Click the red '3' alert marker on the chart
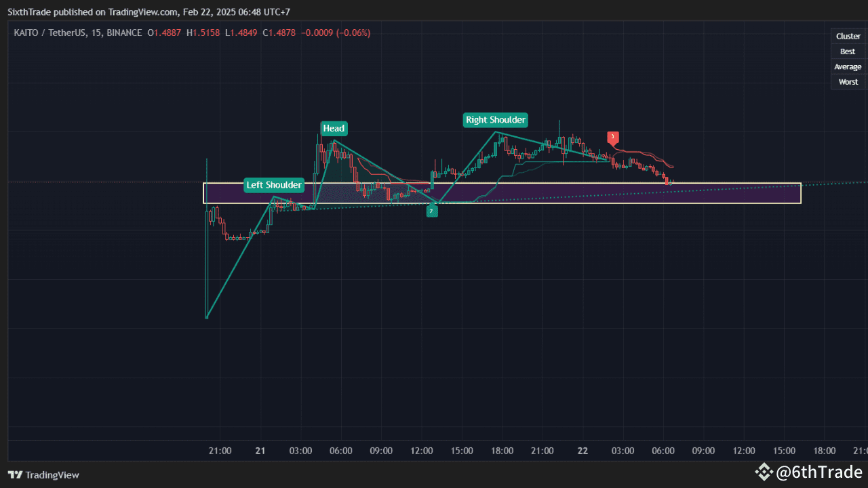The image size is (868, 488). point(613,137)
